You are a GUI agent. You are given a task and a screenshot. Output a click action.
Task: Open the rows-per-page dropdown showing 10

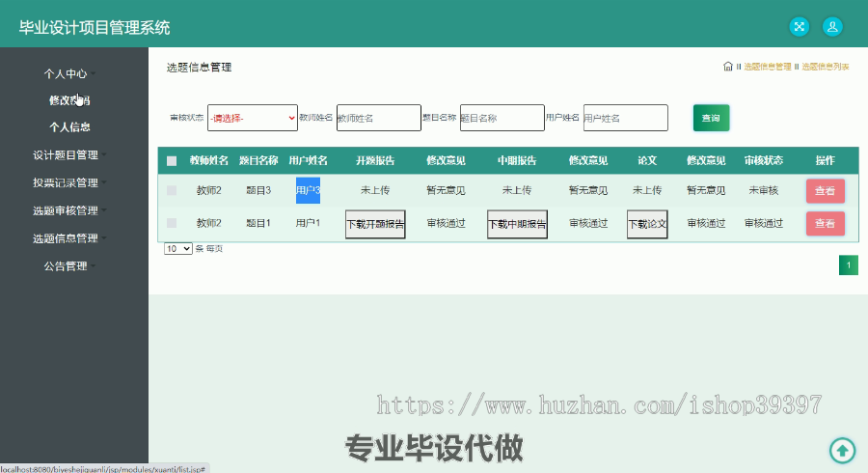tap(177, 249)
